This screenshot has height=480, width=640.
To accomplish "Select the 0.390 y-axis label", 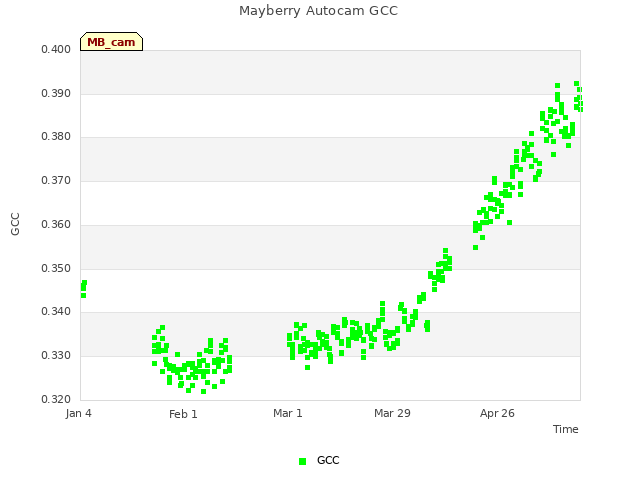I will click(x=56, y=93).
